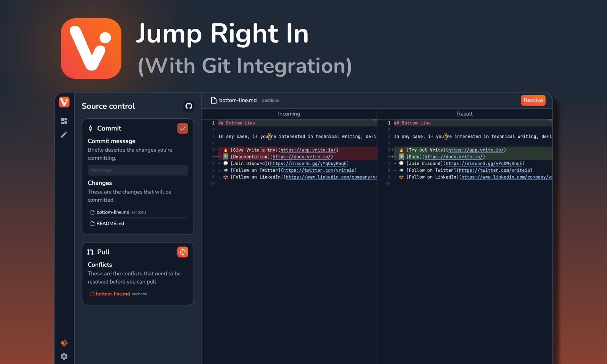This screenshot has width=607, height=364.
Task: Click the "Commit message" label
Action: click(x=112, y=141)
